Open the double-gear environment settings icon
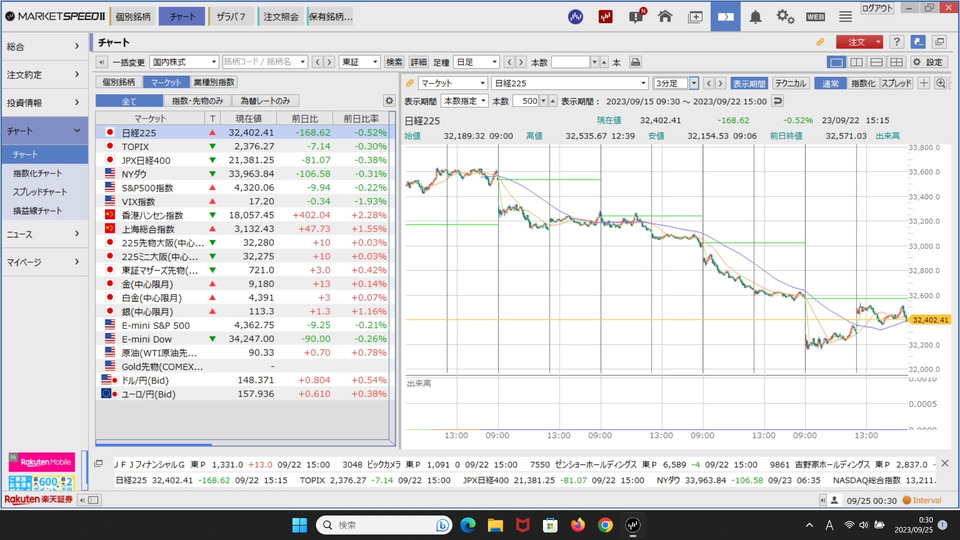This screenshot has height=540, width=960. tap(786, 17)
